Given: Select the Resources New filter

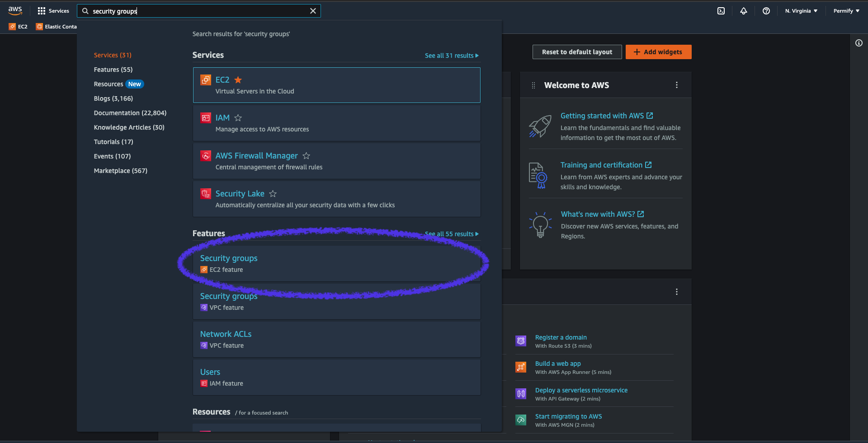Looking at the screenshot, I should pos(118,84).
